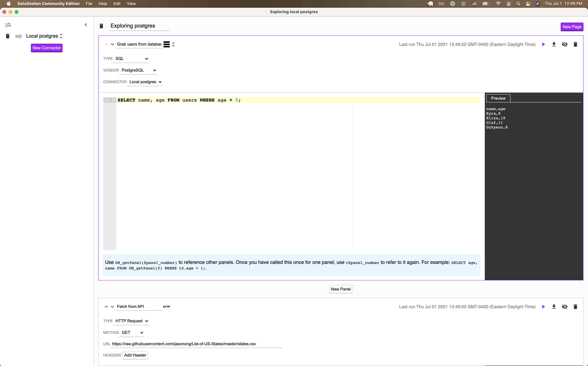Delete the Grab users panel
The width and height of the screenshot is (588, 366).
[576, 44]
